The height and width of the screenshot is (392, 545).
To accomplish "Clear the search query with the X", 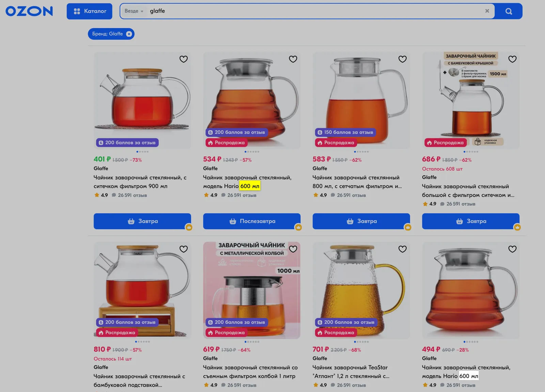I will (x=487, y=11).
